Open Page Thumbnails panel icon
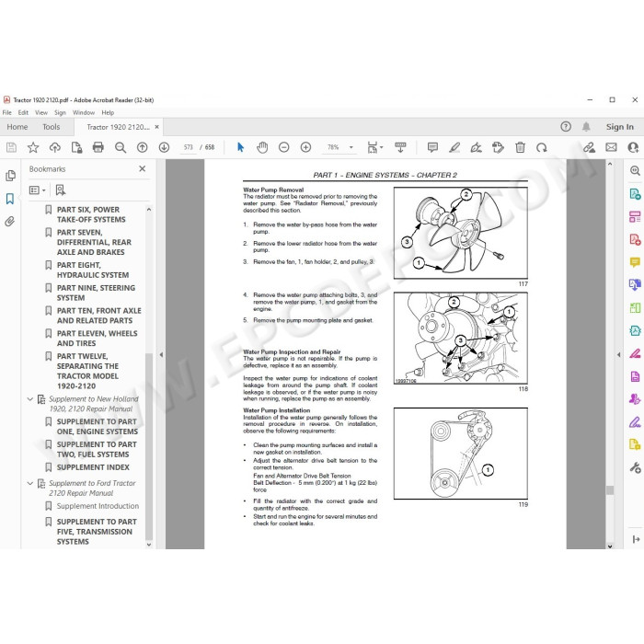The height and width of the screenshot is (644, 644). 10,176
